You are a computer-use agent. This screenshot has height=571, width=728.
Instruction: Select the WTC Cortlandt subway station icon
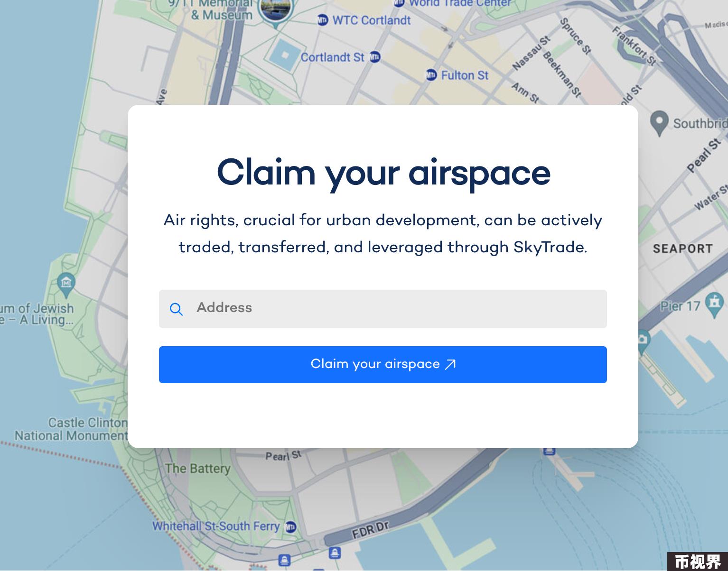[x=323, y=20]
